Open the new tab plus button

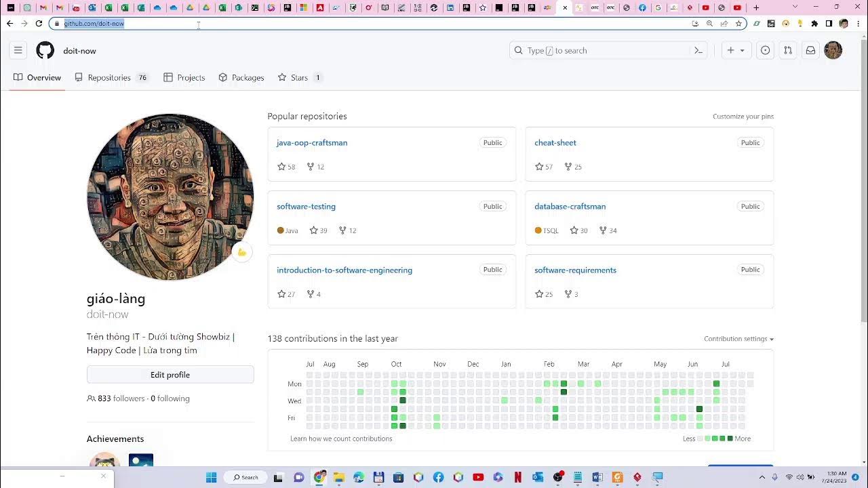[756, 7]
